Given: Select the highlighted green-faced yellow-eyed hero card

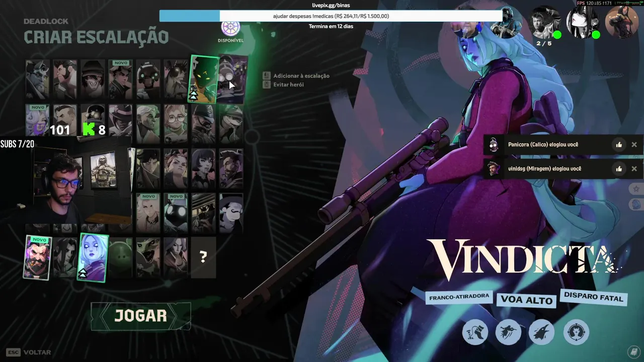Looking at the screenshot, I should pyautogui.click(x=204, y=79).
